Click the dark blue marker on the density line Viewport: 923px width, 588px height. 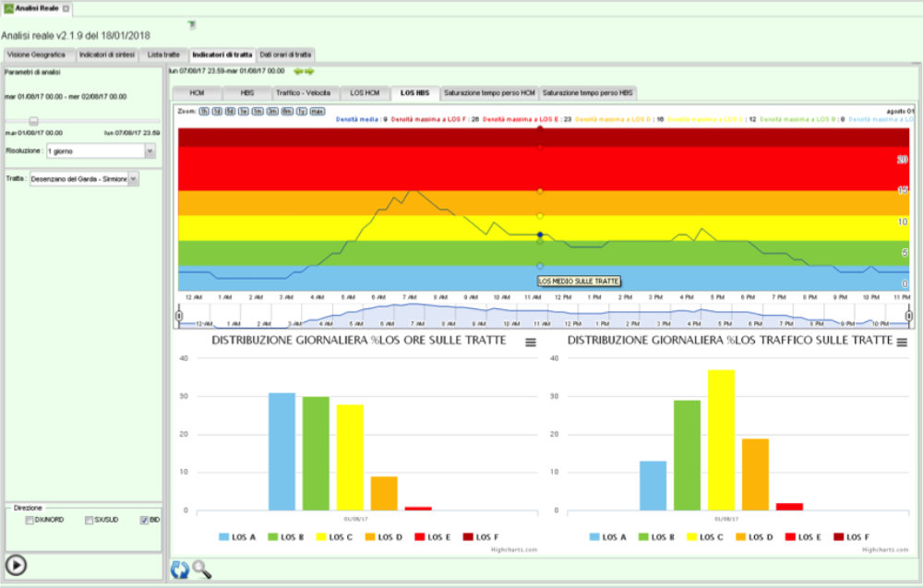(x=540, y=234)
